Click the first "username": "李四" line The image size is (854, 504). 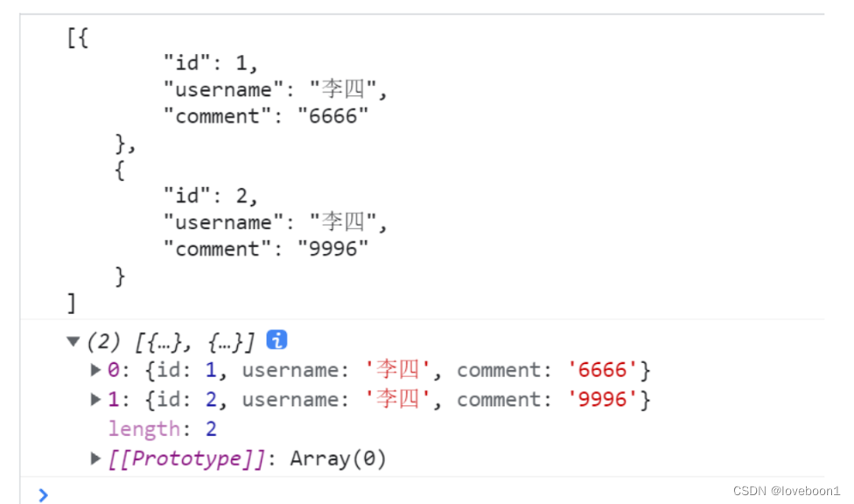(x=275, y=89)
